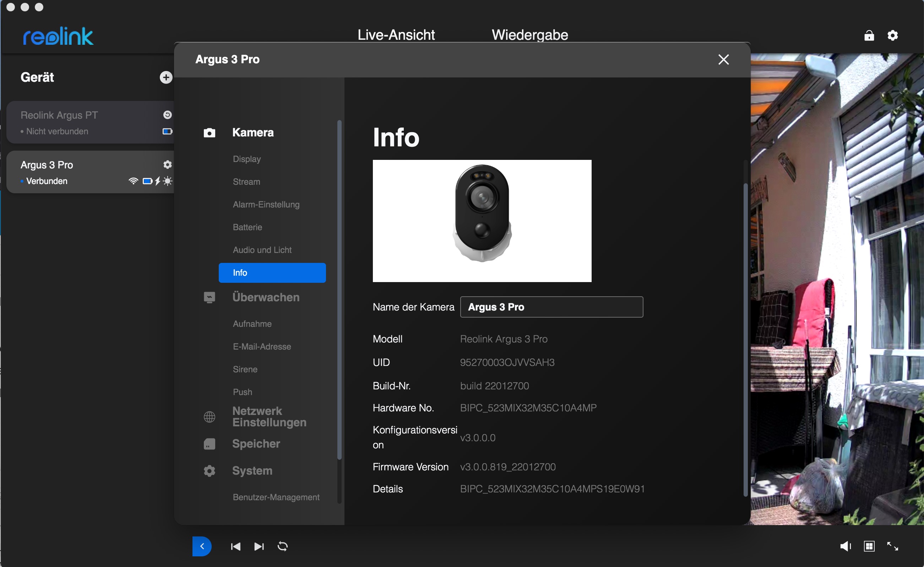Open Argus 3 Pro gear settings icon
924x567 pixels.
tap(167, 164)
